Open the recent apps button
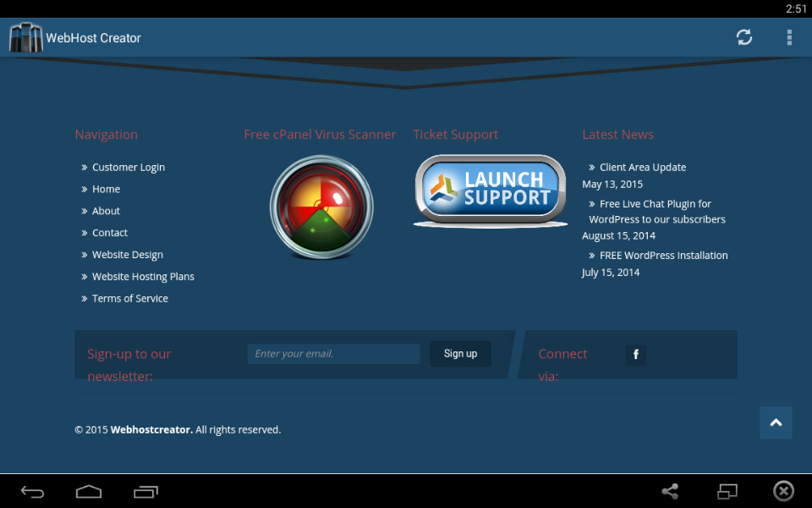The width and height of the screenshot is (812, 508). pos(145,491)
